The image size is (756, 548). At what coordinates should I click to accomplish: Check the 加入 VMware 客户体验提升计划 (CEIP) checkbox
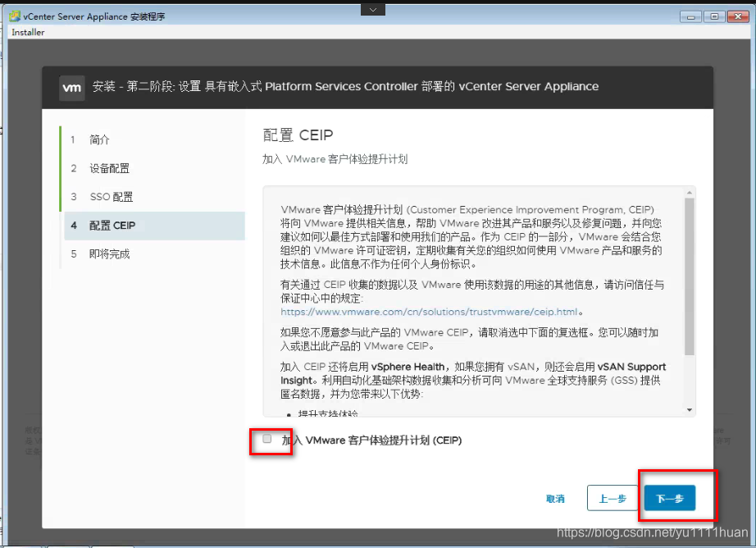(x=267, y=439)
